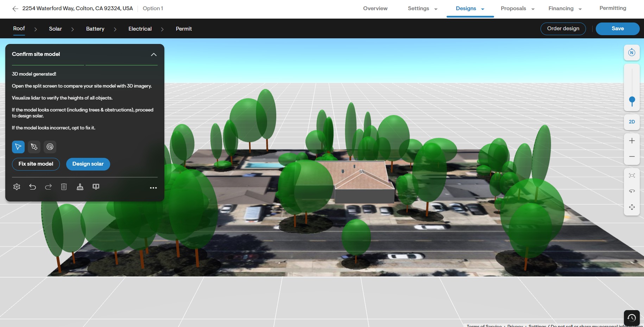Open split screen compare view
This screenshot has height=327, width=644.
(96, 187)
